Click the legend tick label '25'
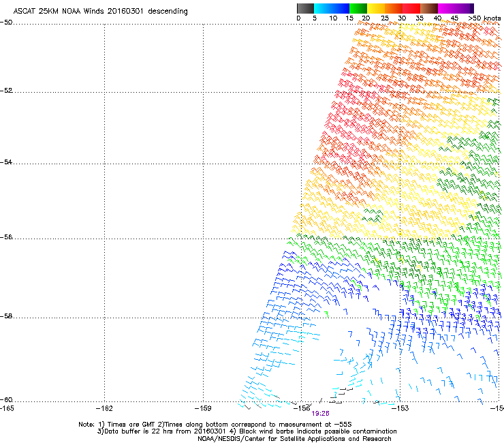This screenshot has height=443, width=504. coord(385,18)
